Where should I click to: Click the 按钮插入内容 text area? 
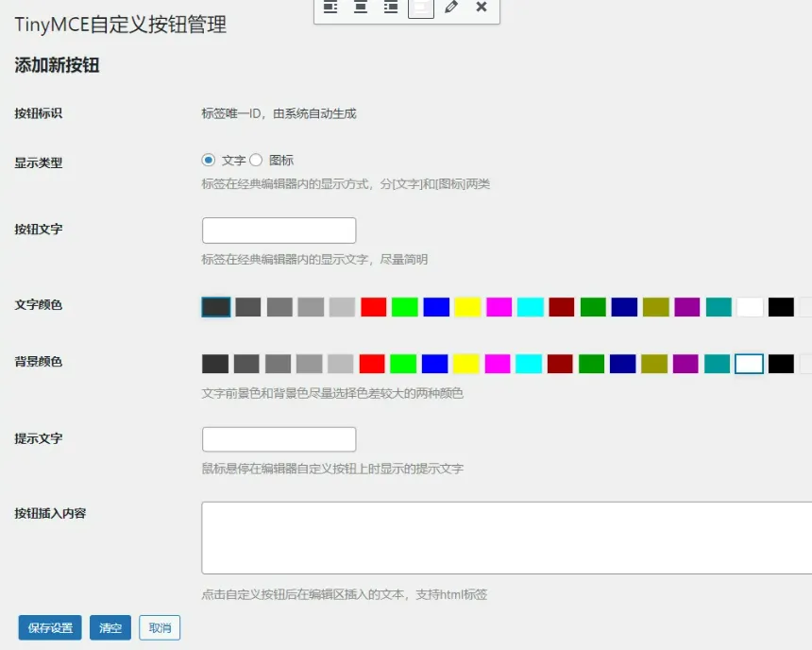tap(506, 538)
